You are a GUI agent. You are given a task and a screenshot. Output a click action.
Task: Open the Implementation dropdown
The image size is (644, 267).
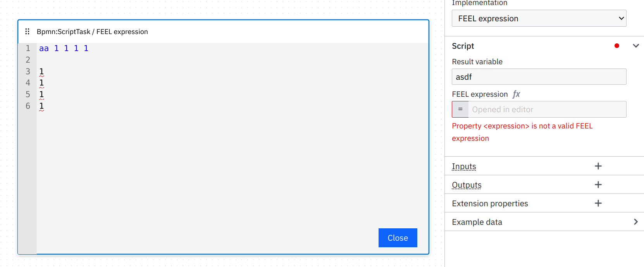coord(539,18)
